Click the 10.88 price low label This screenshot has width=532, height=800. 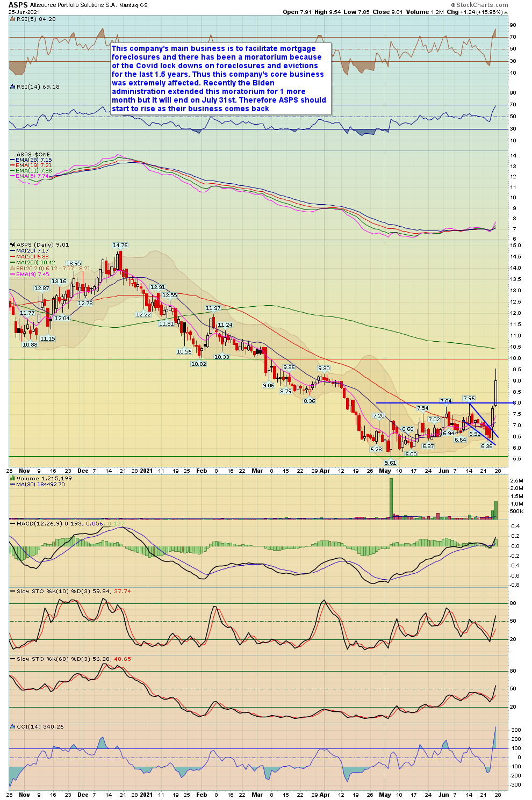coord(30,344)
